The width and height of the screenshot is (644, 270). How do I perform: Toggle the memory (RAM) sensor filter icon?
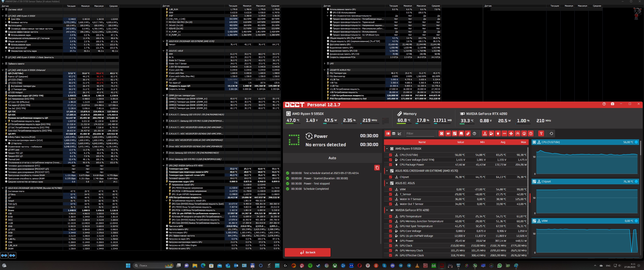tap(468, 133)
